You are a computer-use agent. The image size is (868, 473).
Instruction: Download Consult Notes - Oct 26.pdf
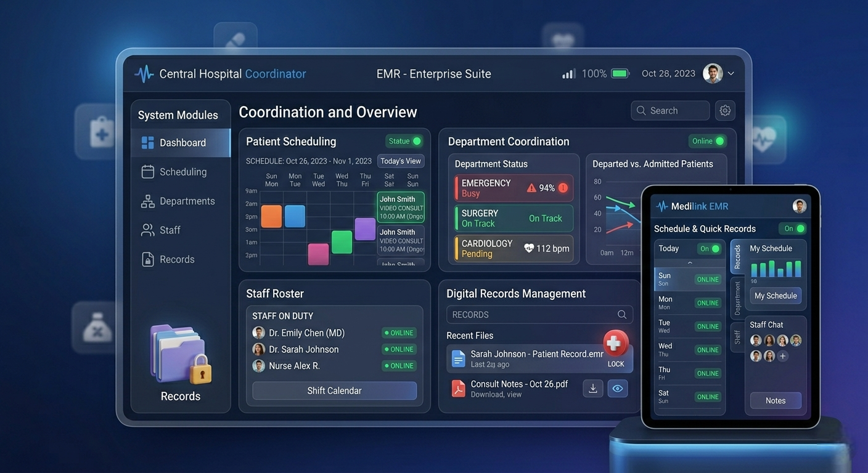(x=592, y=389)
